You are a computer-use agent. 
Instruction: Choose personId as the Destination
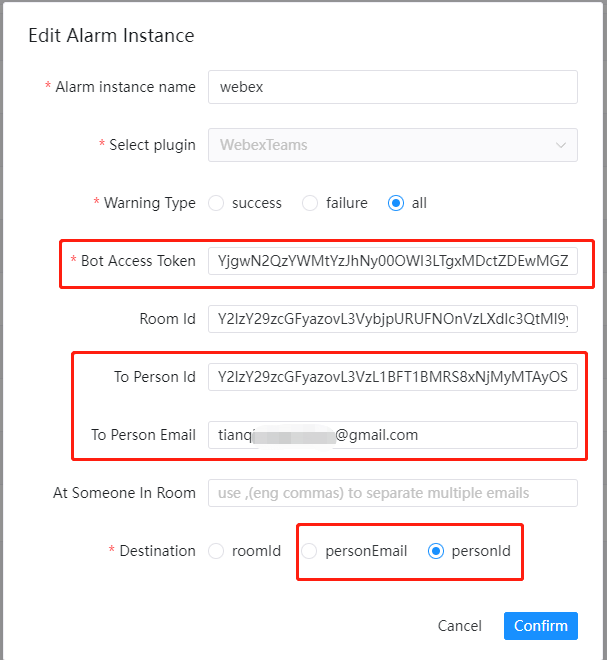click(436, 551)
